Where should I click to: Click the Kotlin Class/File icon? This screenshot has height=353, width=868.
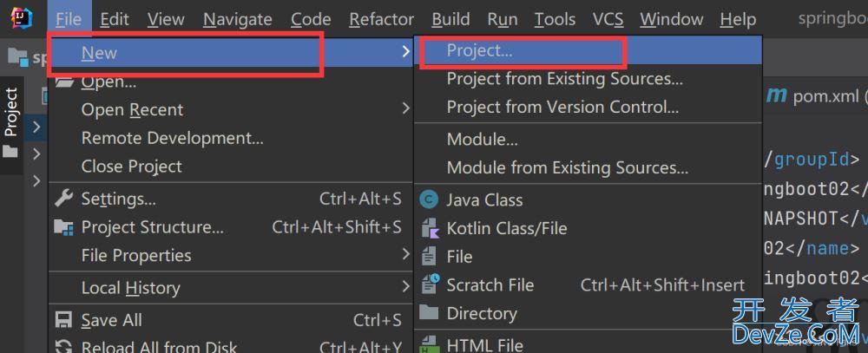[x=430, y=228]
